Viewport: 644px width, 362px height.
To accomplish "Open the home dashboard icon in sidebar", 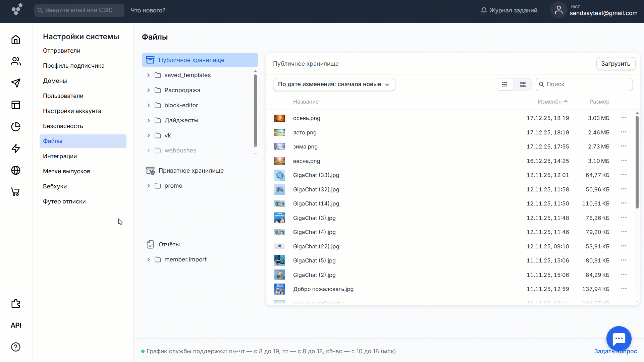I will tap(16, 40).
